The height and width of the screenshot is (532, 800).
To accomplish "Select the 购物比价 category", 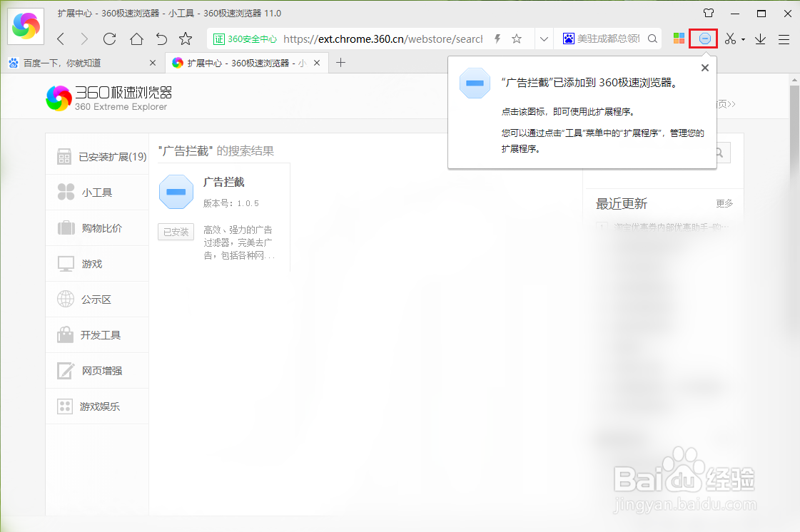I will point(97,228).
